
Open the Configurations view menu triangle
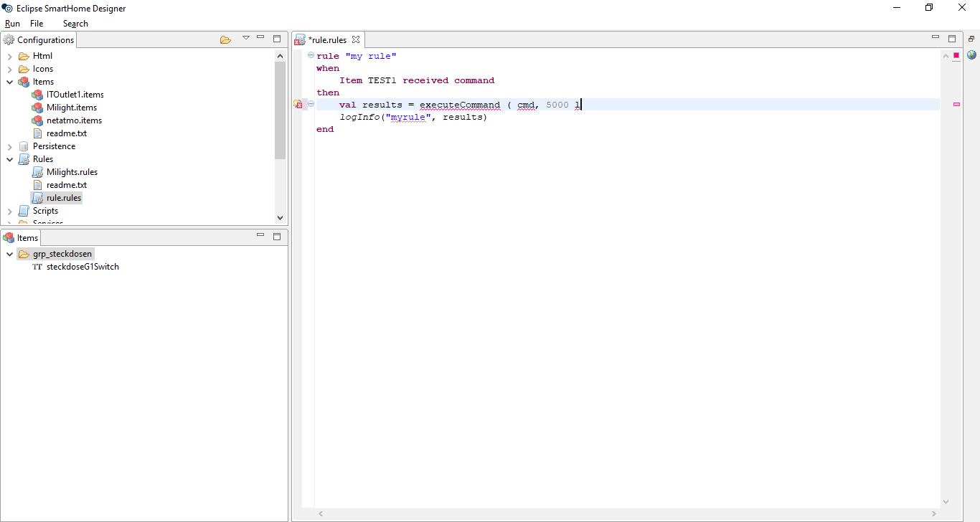[x=246, y=38]
